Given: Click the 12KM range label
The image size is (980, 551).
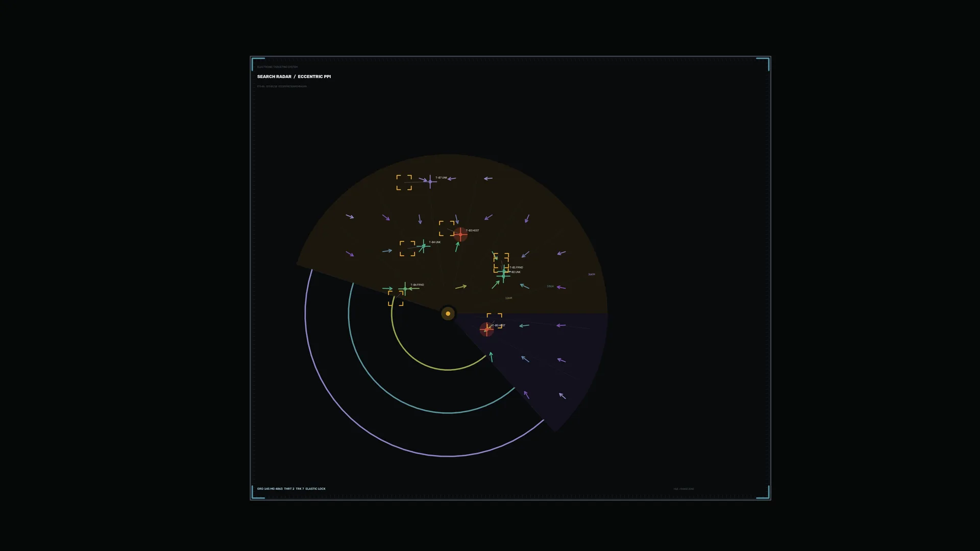Looking at the screenshot, I should [x=508, y=298].
